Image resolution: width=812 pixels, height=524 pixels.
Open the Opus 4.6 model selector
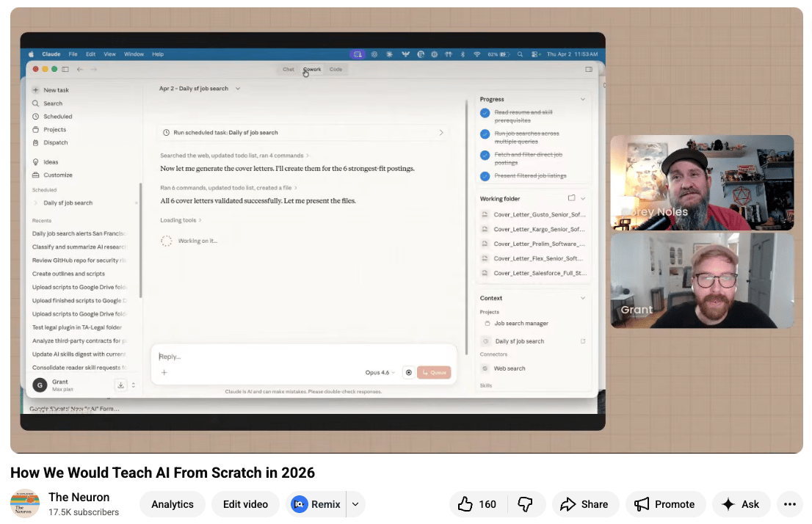380,373
